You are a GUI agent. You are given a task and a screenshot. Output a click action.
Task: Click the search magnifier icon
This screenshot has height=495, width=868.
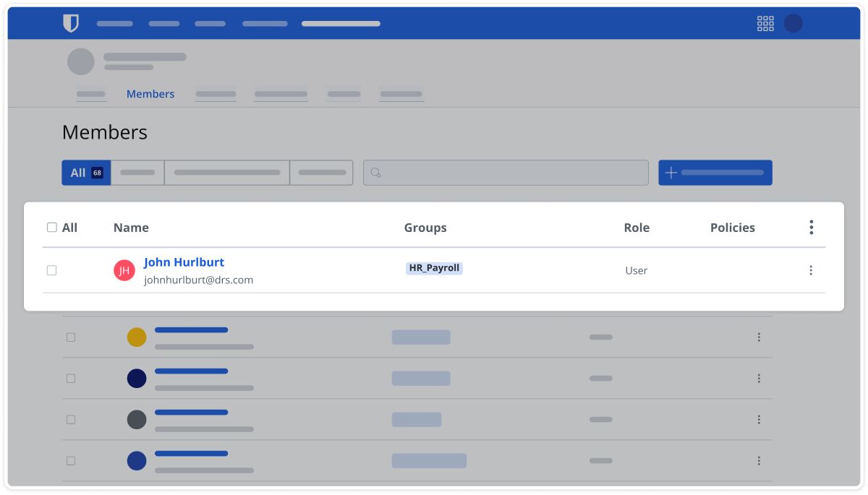pos(375,173)
